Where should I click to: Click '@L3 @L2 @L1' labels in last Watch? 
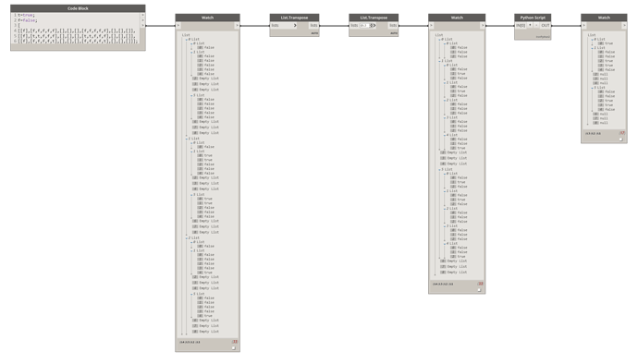pos(593,133)
